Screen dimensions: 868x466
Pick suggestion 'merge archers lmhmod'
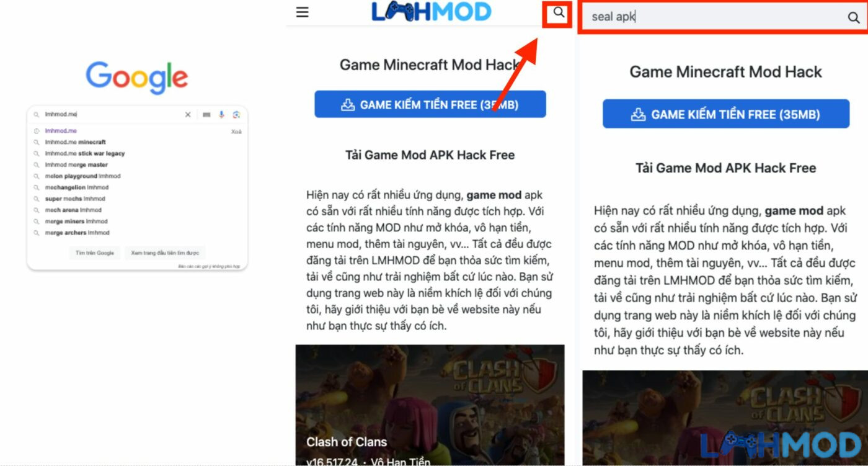click(x=77, y=233)
